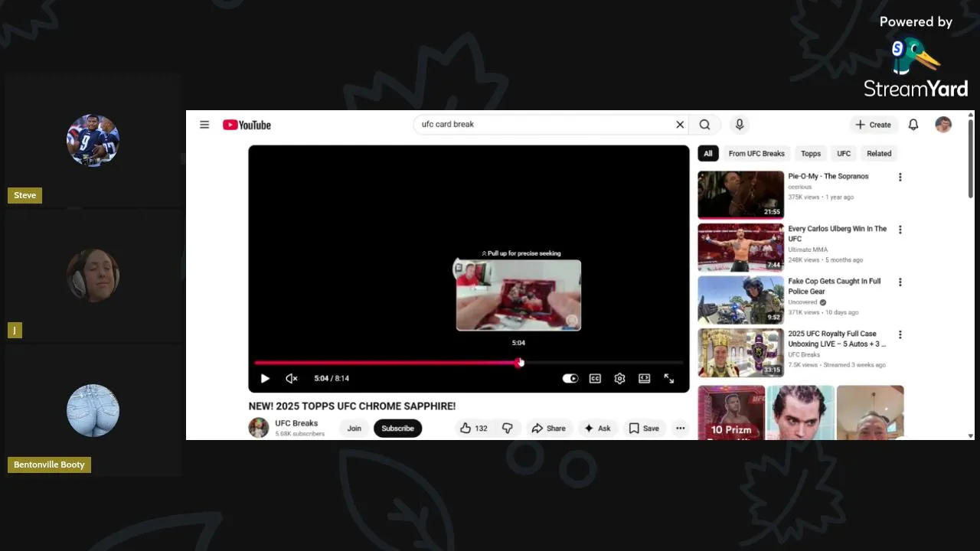Enter full screen mode
980x551 pixels.
click(x=668, y=379)
